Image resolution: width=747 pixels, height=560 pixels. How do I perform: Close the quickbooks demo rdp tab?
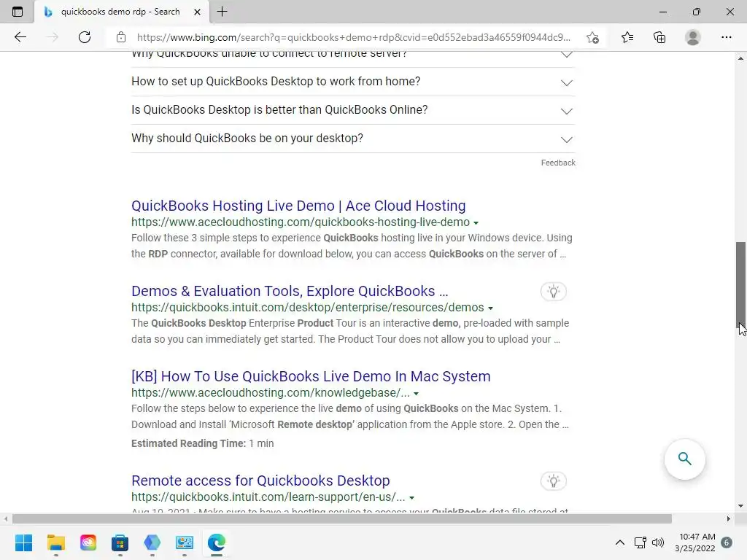tap(197, 12)
